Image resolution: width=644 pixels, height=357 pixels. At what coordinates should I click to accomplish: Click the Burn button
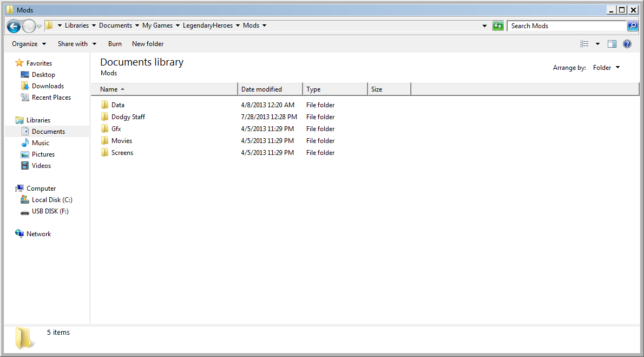pyautogui.click(x=115, y=44)
